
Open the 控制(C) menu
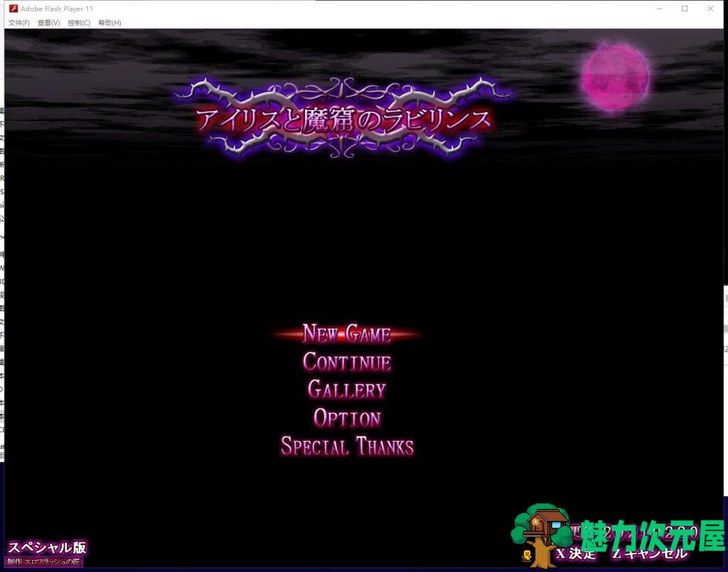pos(79,23)
